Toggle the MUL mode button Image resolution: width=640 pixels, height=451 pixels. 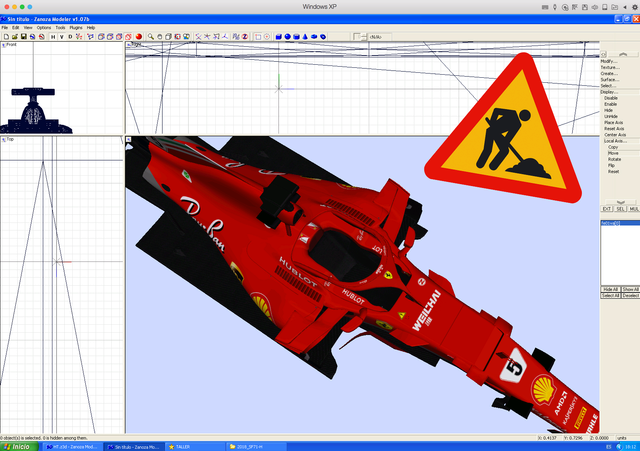pyautogui.click(x=634, y=209)
